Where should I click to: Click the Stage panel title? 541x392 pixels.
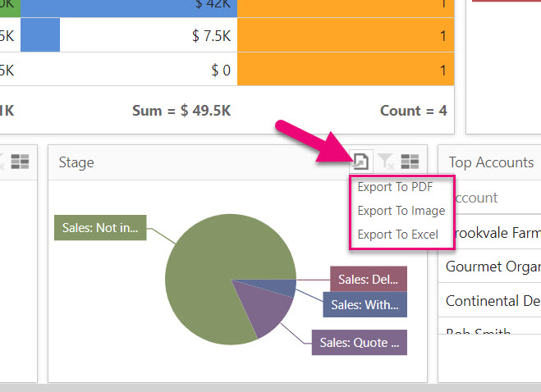point(76,162)
